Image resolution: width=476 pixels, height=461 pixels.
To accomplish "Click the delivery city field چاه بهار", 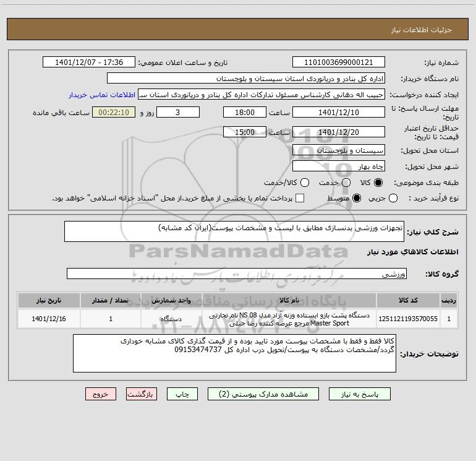I will [339, 166].
